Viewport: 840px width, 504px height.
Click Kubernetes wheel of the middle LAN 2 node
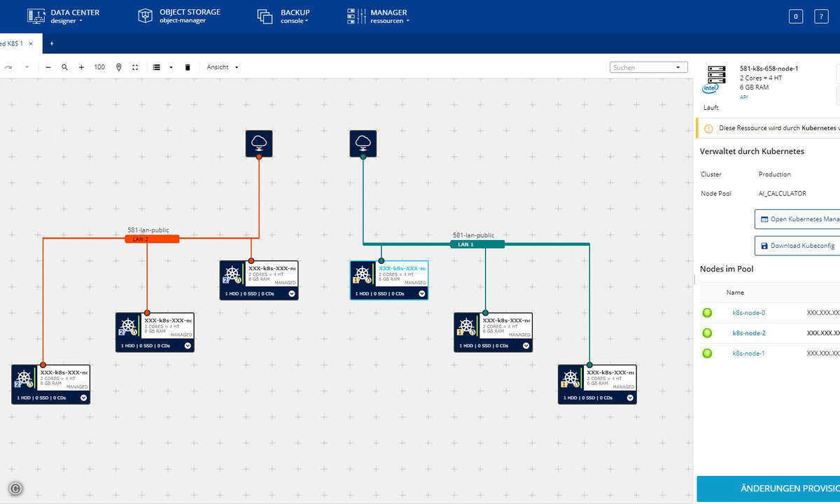click(129, 326)
